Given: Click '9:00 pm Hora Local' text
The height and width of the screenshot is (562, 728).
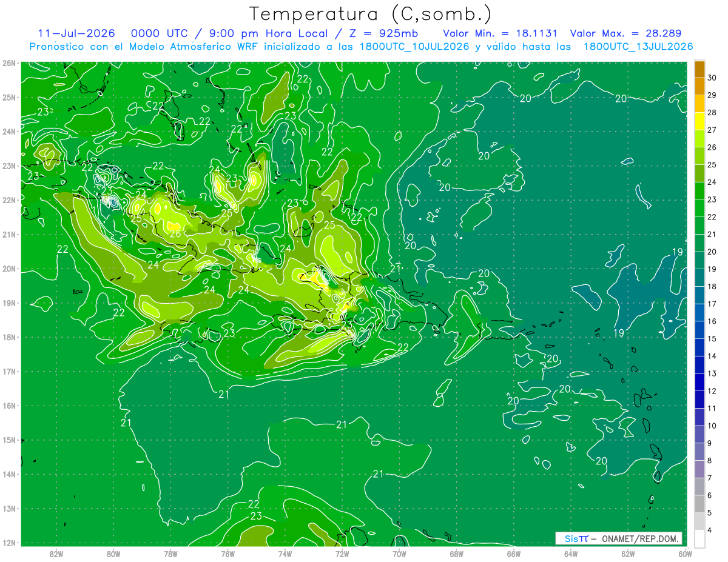Looking at the screenshot, I should 268,33.
